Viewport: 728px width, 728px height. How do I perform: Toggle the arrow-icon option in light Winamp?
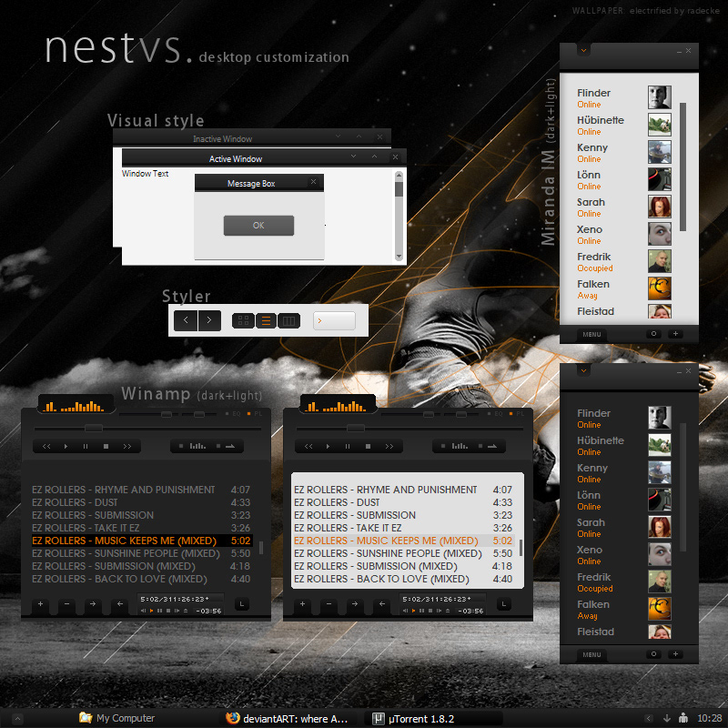(x=488, y=446)
